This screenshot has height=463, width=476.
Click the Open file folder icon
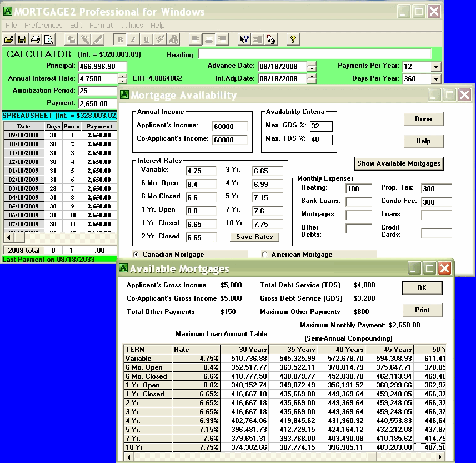click(9, 39)
